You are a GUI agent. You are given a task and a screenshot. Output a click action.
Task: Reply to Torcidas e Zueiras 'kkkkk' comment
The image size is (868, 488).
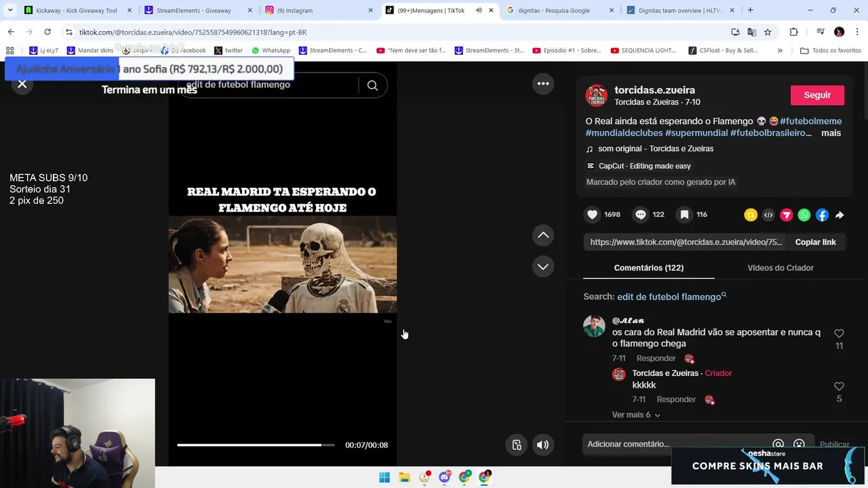[x=676, y=399]
